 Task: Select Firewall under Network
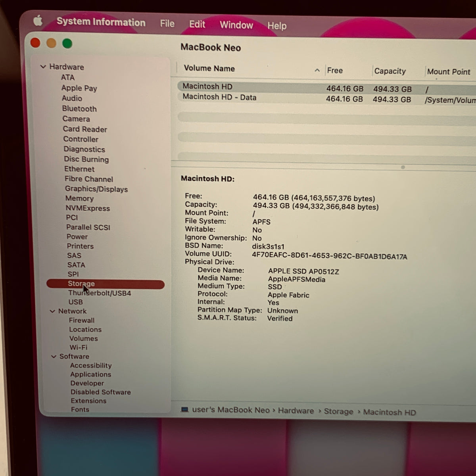(82, 321)
